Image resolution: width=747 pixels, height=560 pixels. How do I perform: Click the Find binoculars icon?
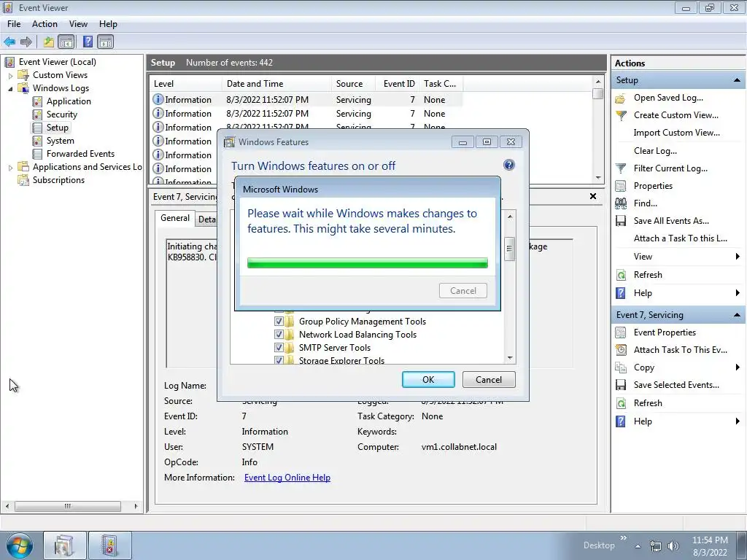[x=620, y=204]
